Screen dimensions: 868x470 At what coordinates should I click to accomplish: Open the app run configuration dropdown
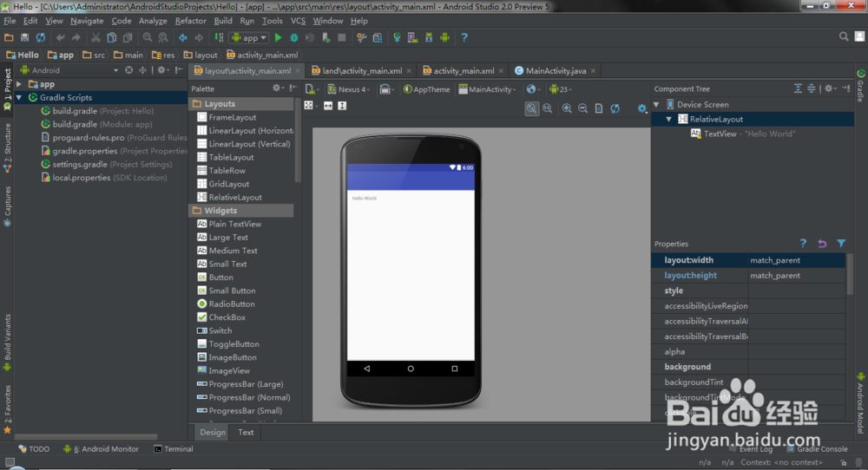point(249,37)
